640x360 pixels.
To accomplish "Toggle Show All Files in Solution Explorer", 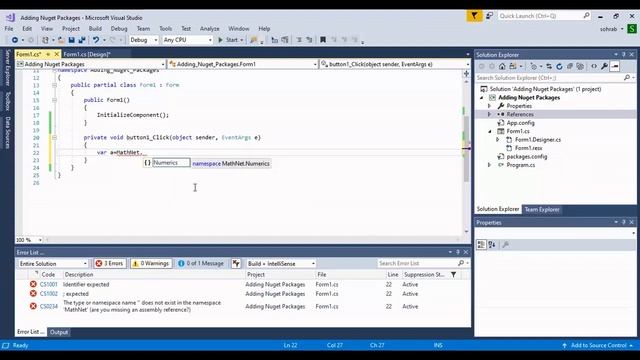I will point(580,66).
